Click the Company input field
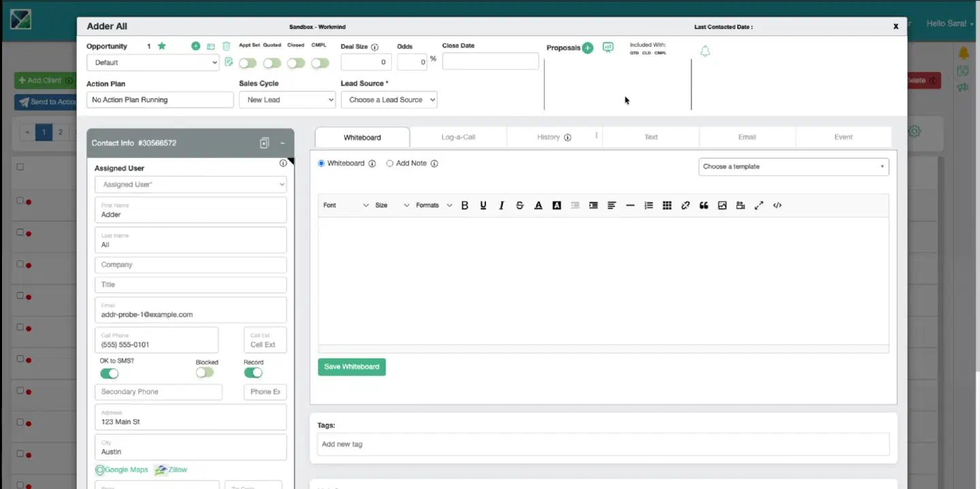980x489 pixels. [x=191, y=265]
